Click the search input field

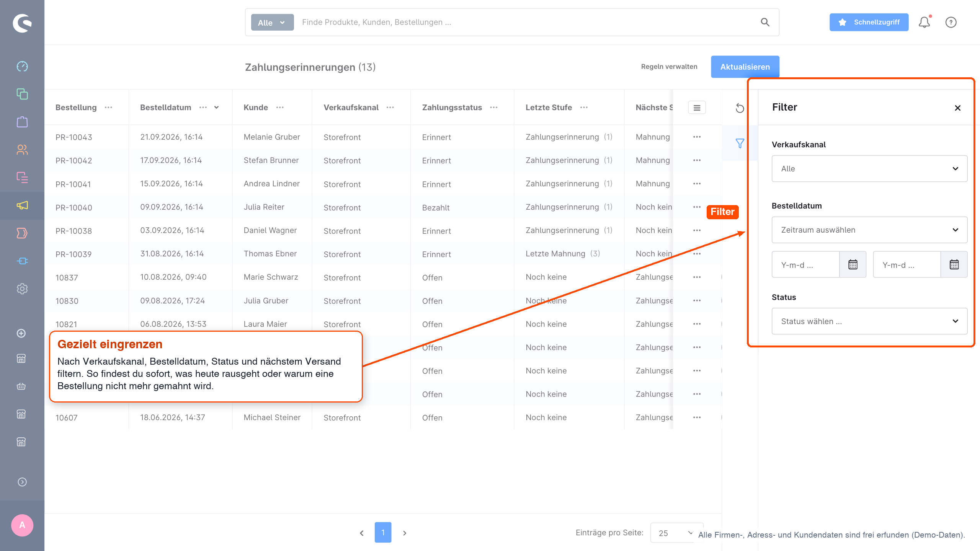tap(526, 22)
